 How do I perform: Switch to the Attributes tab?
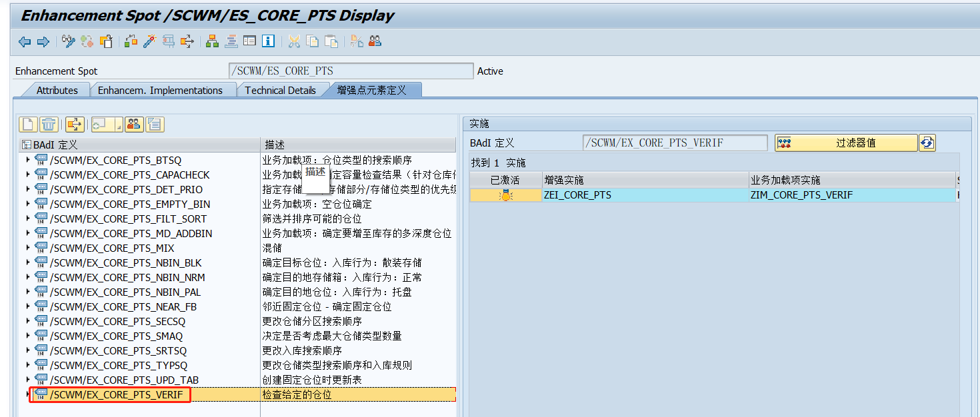click(56, 89)
